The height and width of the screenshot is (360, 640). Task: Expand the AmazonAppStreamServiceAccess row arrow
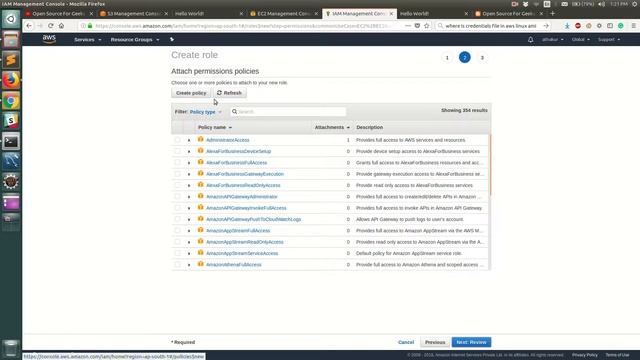pyautogui.click(x=189, y=253)
